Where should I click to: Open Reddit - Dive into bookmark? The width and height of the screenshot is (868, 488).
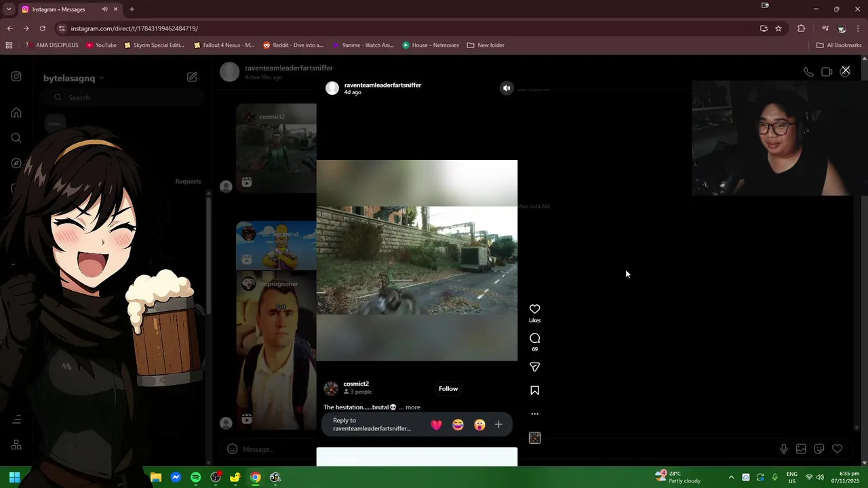pyautogui.click(x=293, y=45)
